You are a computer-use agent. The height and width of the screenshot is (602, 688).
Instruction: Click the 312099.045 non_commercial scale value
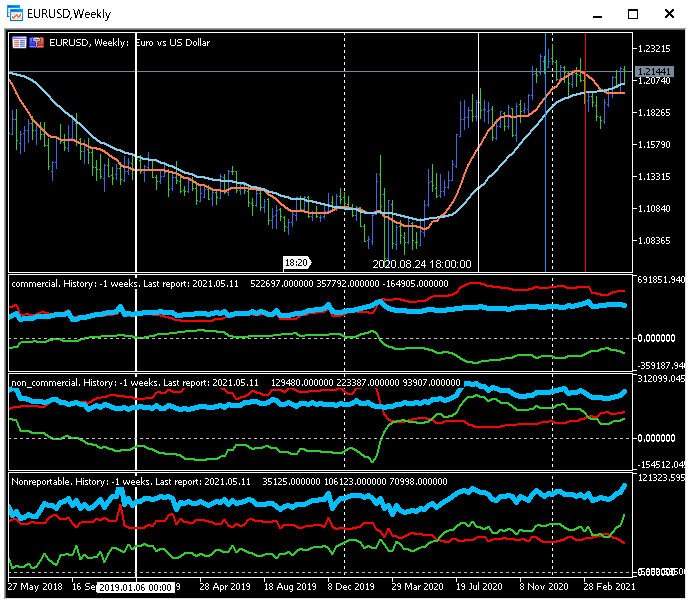click(660, 379)
